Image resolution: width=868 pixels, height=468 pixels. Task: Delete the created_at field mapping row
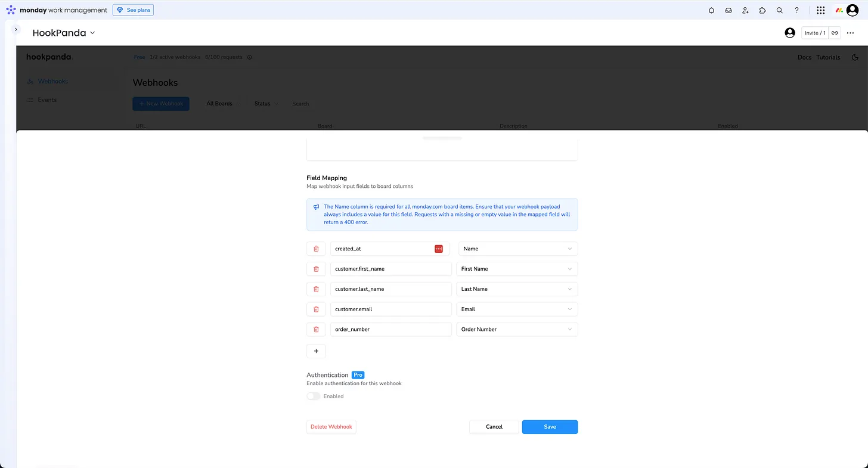(x=316, y=249)
